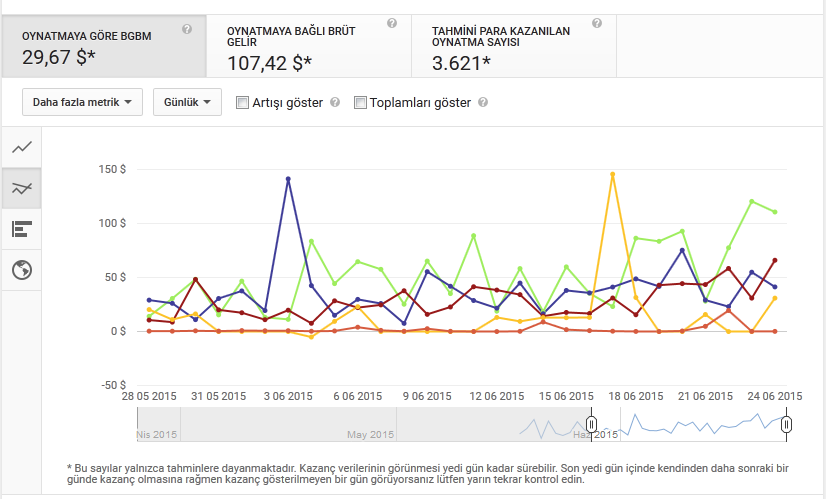Select the Oynatmaya Göre BGBM metric tab
This screenshot has width=826, height=499.
[x=104, y=46]
